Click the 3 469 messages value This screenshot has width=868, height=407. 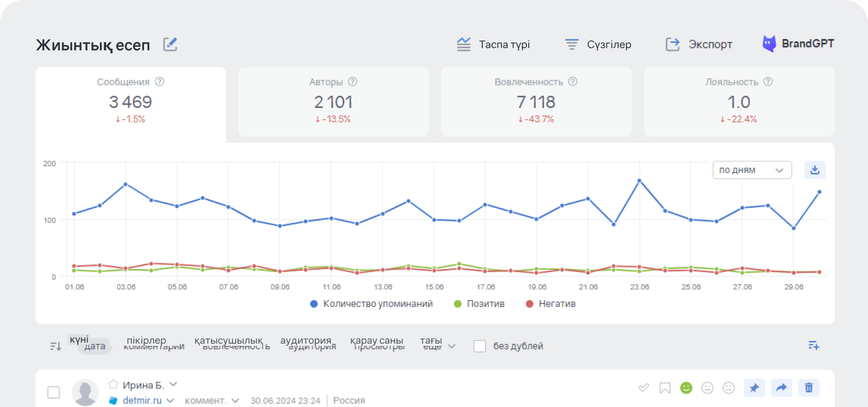(x=131, y=102)
